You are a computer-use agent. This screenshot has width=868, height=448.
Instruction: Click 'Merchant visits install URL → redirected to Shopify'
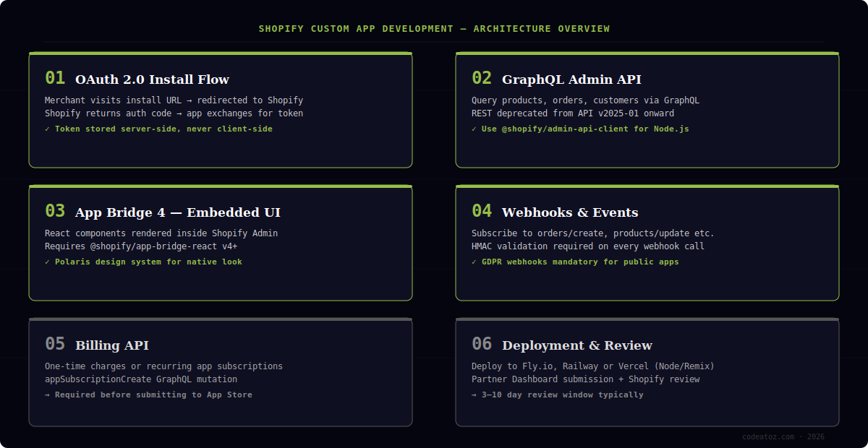point(174,100)
